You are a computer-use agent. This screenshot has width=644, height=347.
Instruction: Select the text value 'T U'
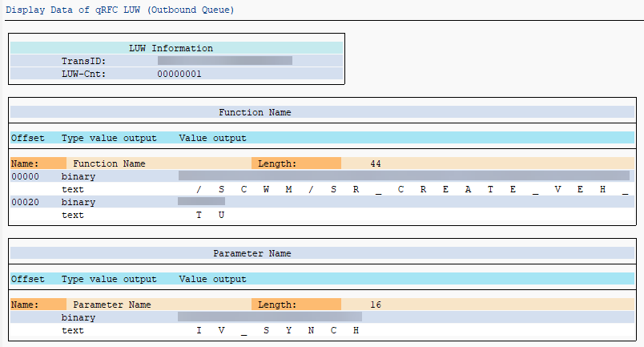[x=211, y=215]
